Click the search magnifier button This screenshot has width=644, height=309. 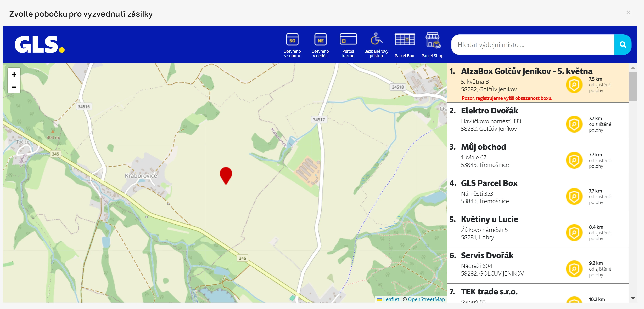[x=623, y=45]
